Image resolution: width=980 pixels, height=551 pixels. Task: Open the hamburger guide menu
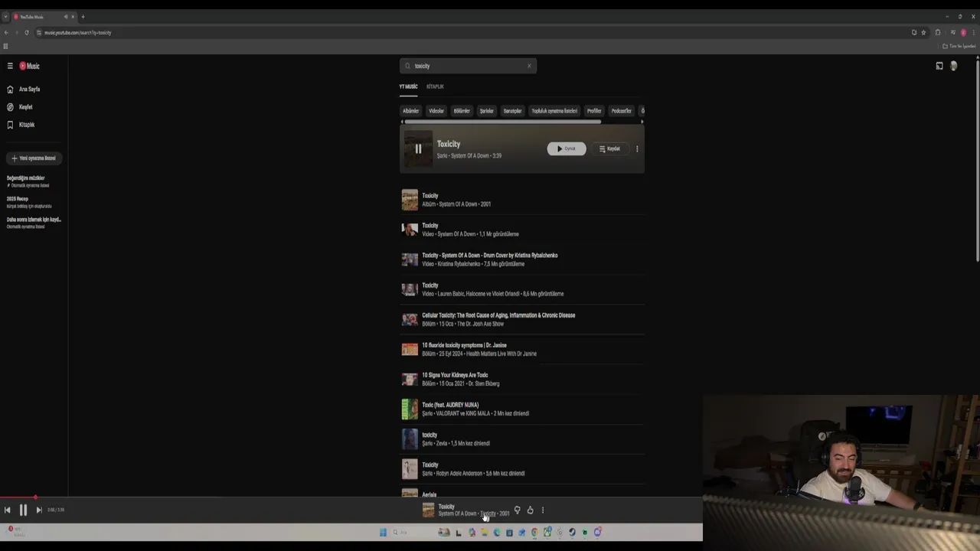(10, 66)
